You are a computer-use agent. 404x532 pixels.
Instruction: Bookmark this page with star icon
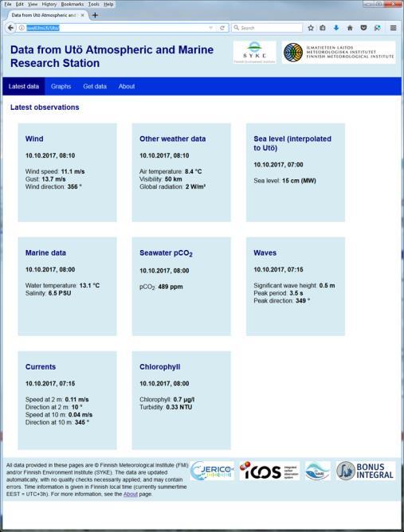[310, 28]
